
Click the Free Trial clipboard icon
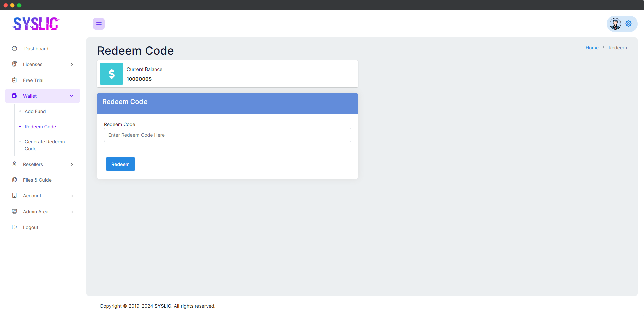click(x=14, y=80)
